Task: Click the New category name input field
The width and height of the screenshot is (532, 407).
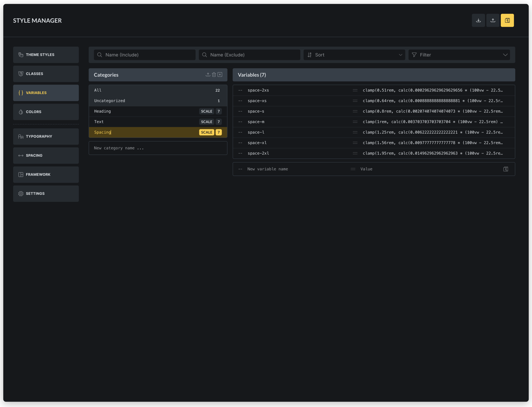Action: click(158, 148)
